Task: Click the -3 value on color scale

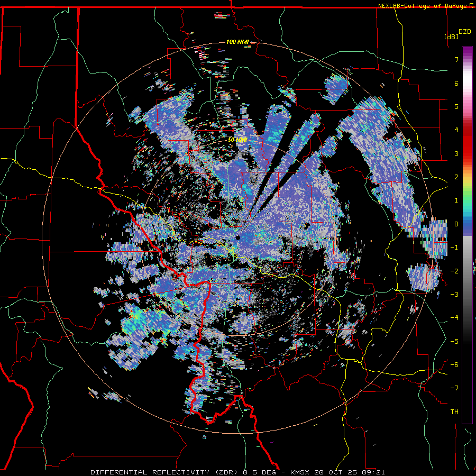Action: pos(454,295)
